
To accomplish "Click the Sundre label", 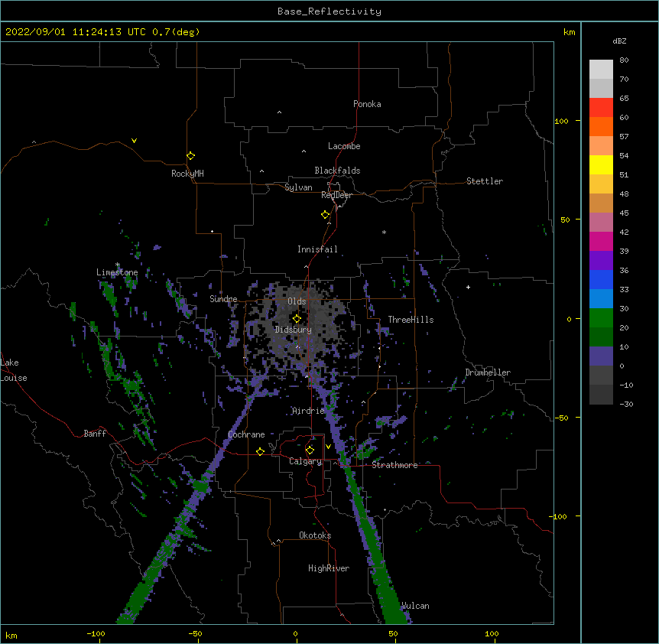I will tap(223, 299).
